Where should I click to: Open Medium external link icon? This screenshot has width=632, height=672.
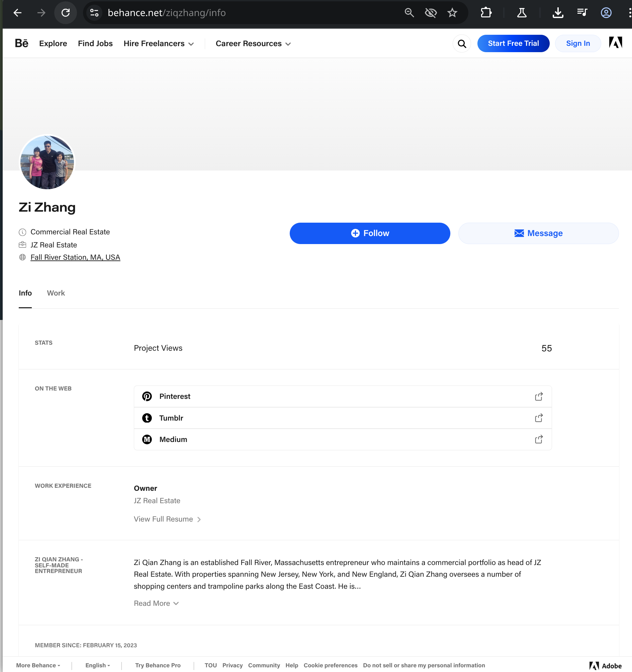[539, 439]
